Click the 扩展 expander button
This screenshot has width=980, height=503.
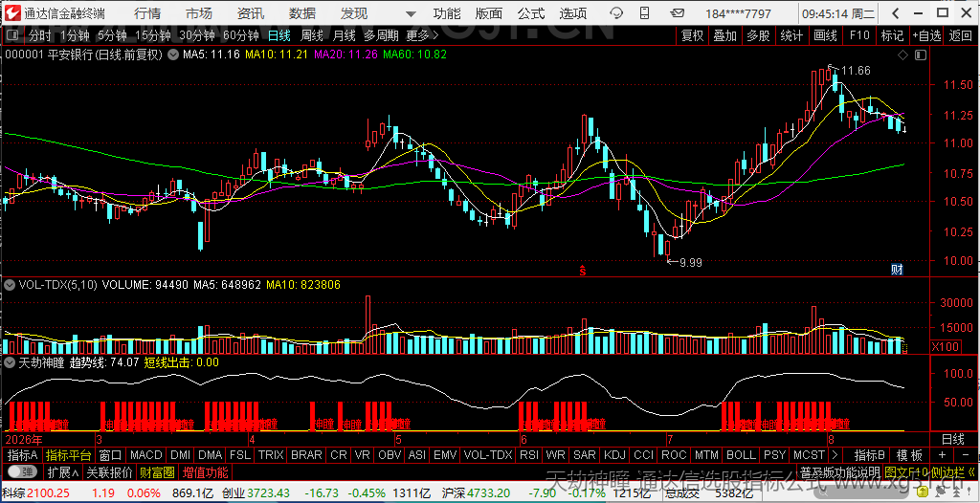coord(64,471)
